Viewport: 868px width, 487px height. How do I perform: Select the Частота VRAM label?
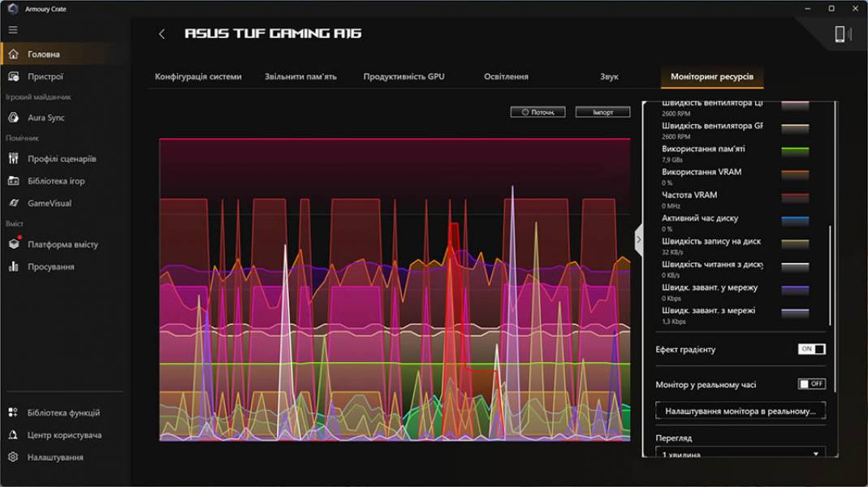pos(689,195)
